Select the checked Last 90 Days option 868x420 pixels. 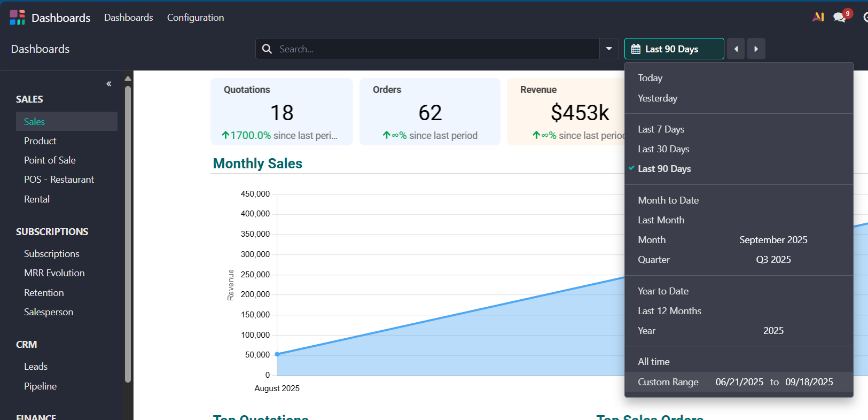pyautogui.click(x=664, y=169)
